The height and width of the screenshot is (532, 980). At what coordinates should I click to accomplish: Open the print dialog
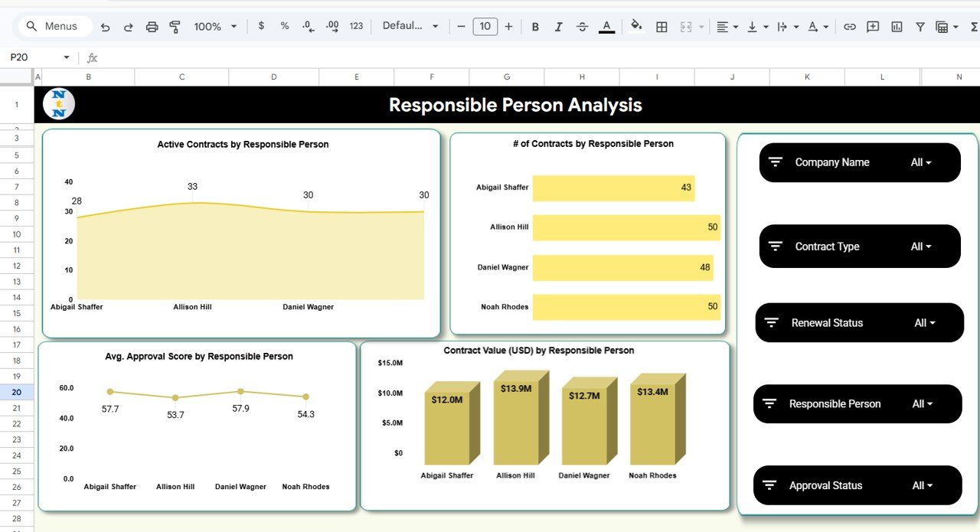[x=152, y=26]
